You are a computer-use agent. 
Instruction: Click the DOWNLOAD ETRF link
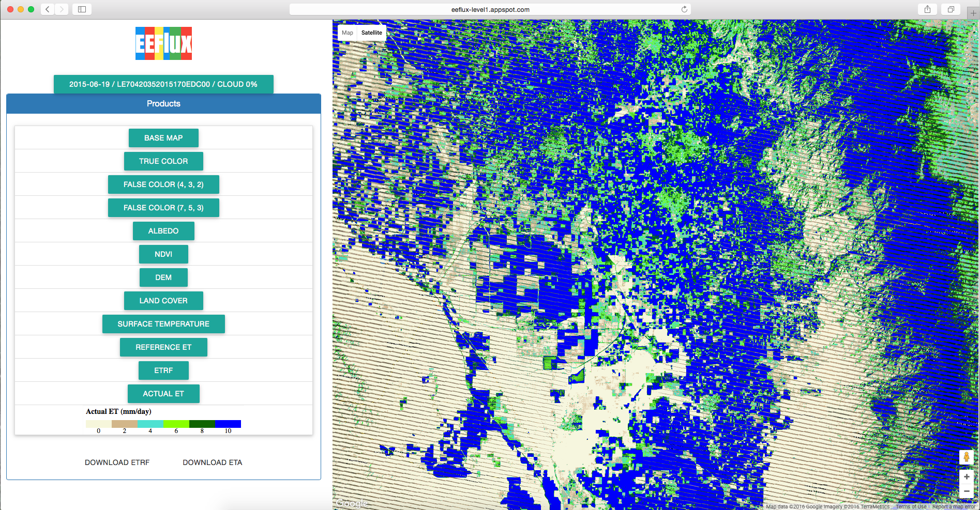point(117,462)
